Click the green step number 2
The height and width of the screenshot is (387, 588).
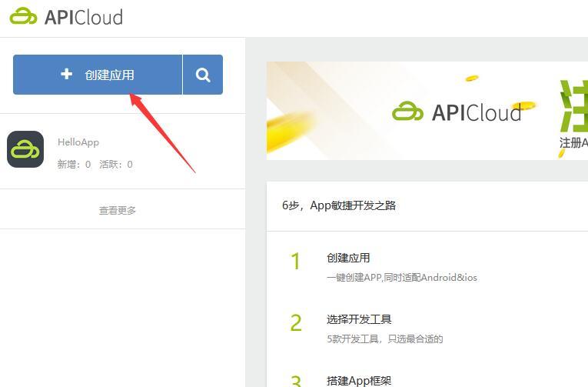pyautogui.click(x=296, y=323)
